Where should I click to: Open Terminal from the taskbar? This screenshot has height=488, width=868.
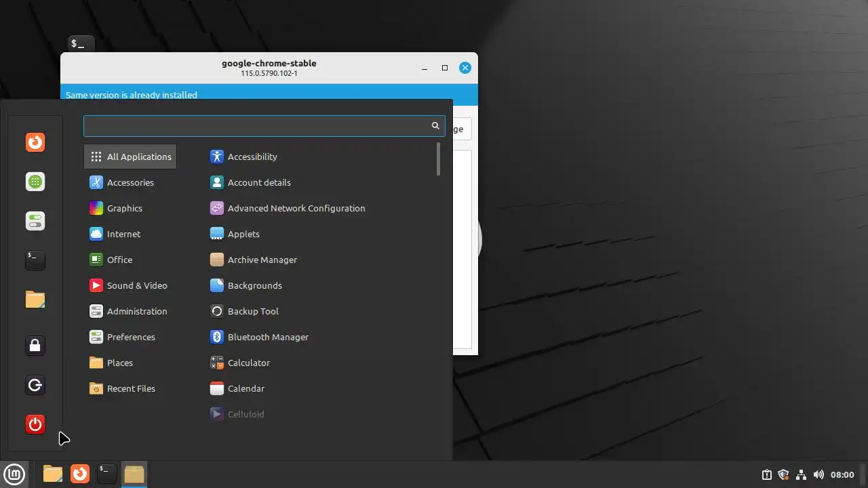coord(107,474)
